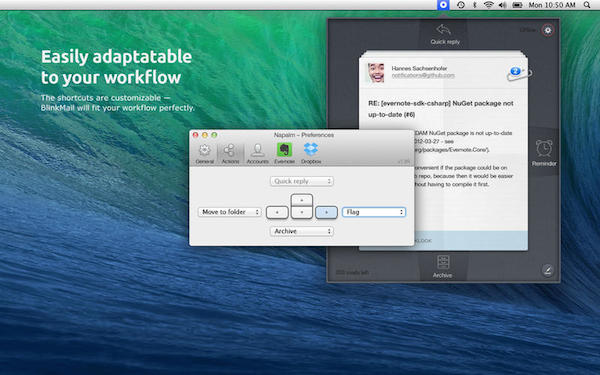Image resolution: width=600 pixels, height=375 pixels.
Task: Click the sender name Hannes Sachsenhofer
Action: pyautogui.click(x=419, y=68)
